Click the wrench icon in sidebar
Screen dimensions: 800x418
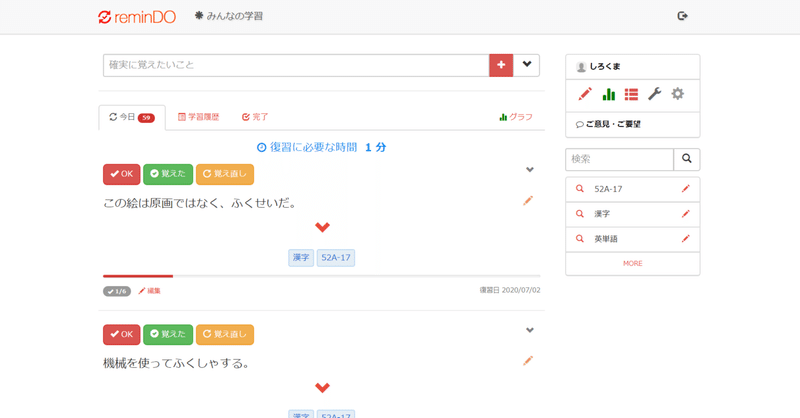pyautogui.click(x=655, y=94)
